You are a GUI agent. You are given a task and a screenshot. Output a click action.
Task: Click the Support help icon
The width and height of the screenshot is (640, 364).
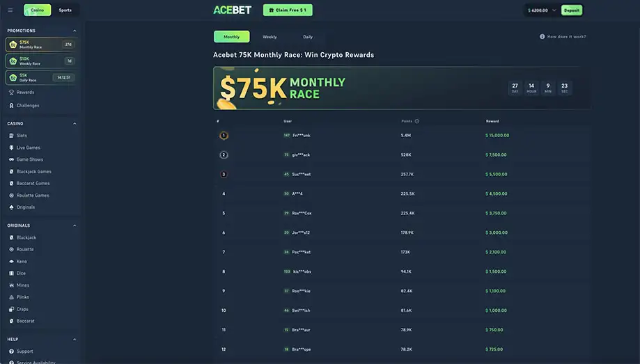click(11, 351)
